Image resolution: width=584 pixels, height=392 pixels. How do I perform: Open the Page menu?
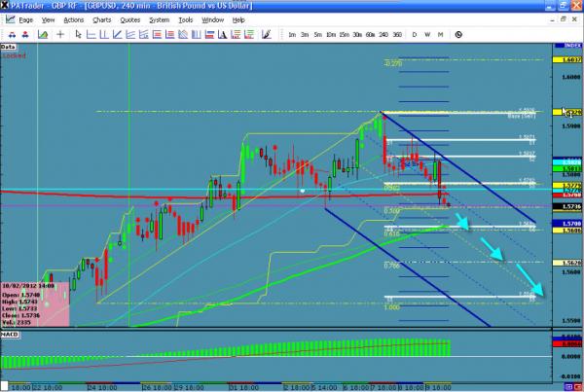[26, 20]
